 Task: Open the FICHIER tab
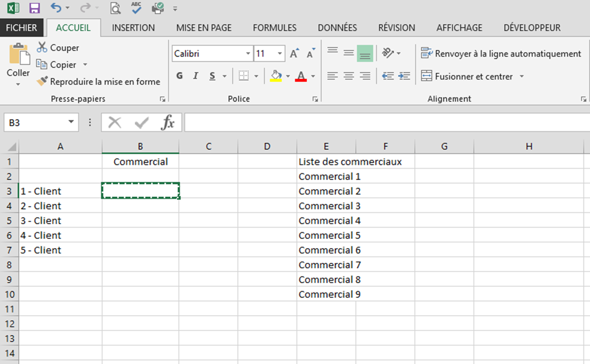pyautogui.click(x=22, y=28)
